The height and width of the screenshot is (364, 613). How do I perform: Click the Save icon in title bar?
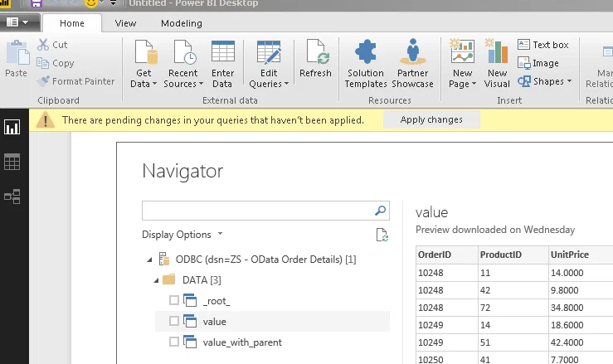(36, 4)
